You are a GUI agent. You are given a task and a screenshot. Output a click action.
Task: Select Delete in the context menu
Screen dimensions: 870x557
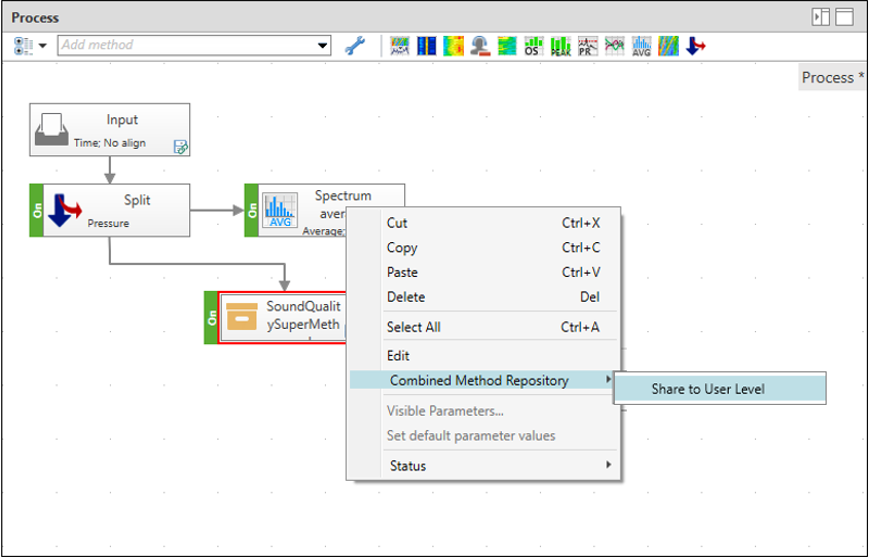(x=405, y=297)
